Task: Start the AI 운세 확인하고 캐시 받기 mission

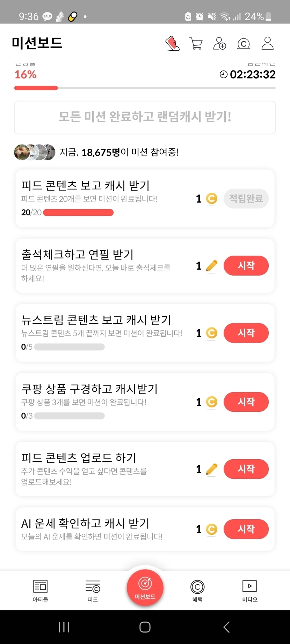Action: pyautogui.click(x=246, y=529)
